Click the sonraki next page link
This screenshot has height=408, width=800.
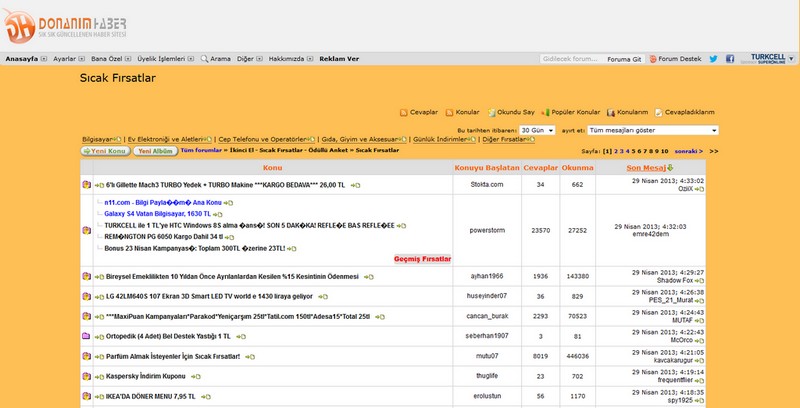tap(688, 151)
